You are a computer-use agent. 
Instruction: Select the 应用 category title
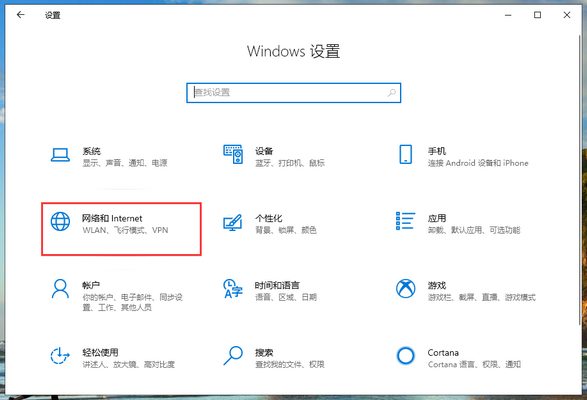pos(437,218)
